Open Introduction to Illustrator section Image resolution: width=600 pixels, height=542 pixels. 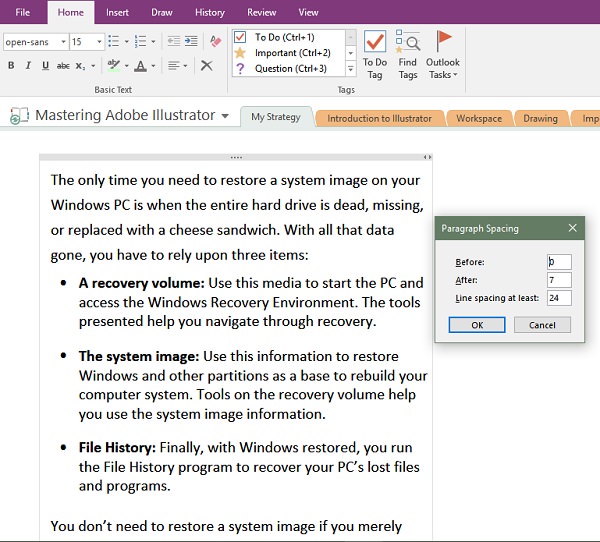(x=379, y=119)
